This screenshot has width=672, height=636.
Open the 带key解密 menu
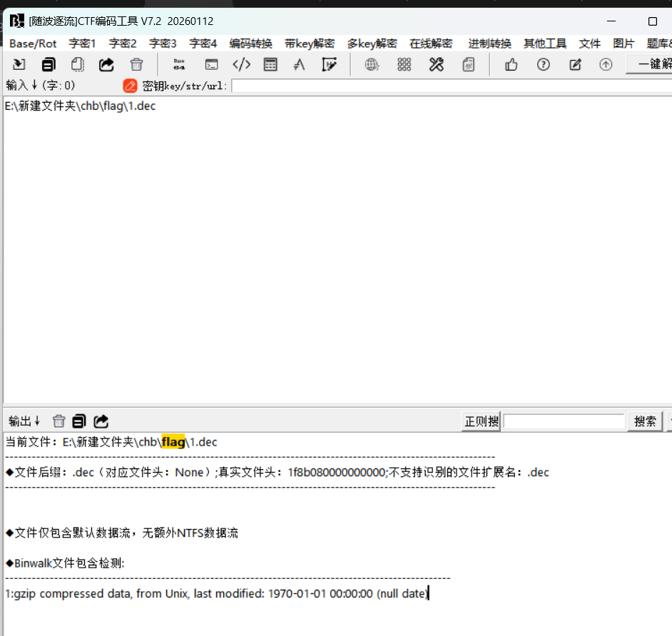[310, 43]
